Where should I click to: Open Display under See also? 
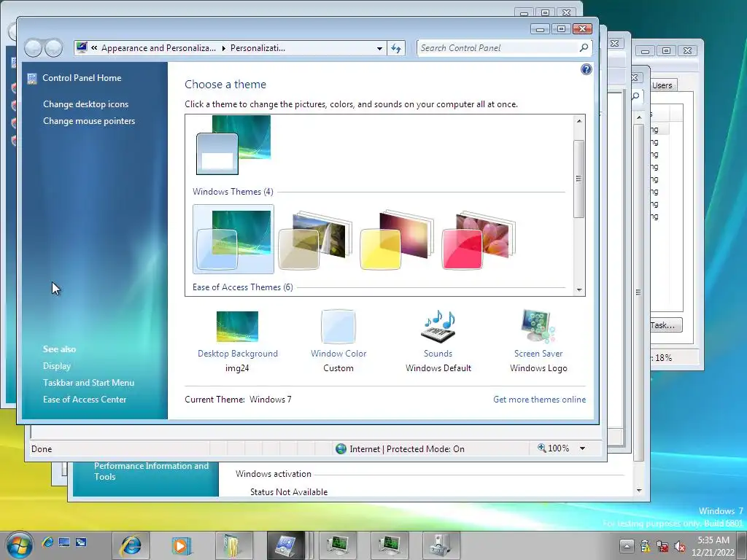pos(57,366)
